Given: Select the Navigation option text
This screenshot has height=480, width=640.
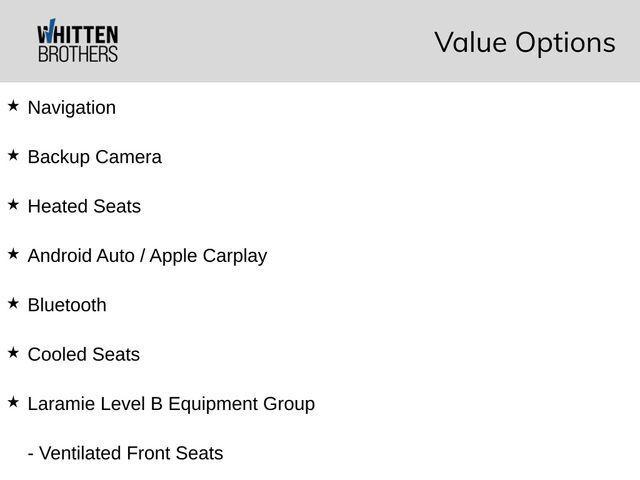Looking at the screenshot, I should (x=72, y=108).
